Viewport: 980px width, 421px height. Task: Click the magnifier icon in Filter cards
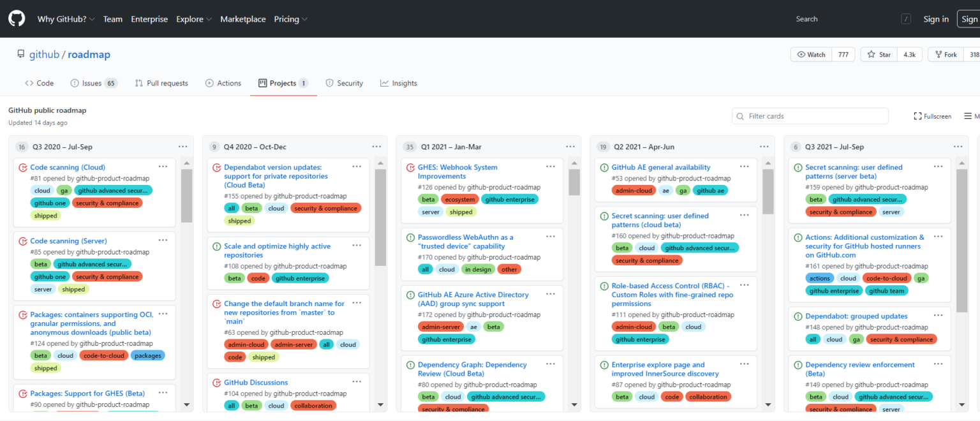click(x=739, y=116)
